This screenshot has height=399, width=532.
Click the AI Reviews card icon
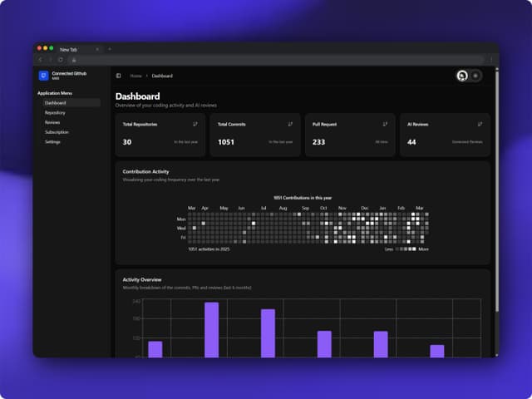tap(480, 124)
